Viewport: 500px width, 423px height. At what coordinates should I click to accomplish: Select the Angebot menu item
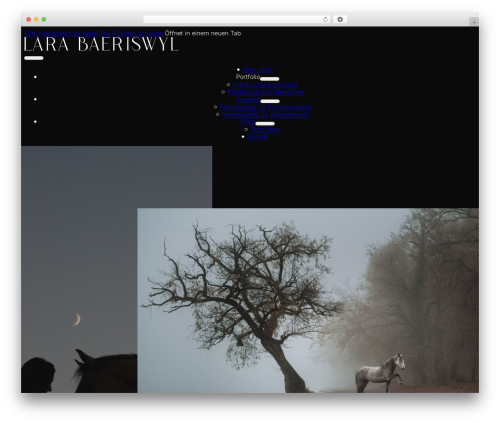pyautogui.click(x=248, y=99)
